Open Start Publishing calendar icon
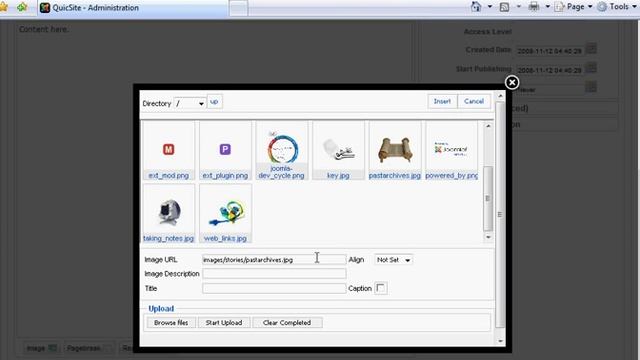 591,68
